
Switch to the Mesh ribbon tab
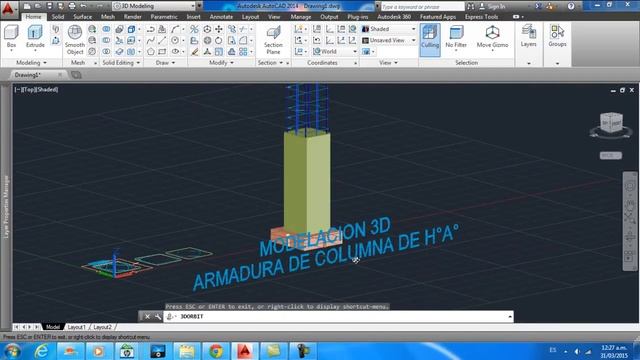(108, 17)
